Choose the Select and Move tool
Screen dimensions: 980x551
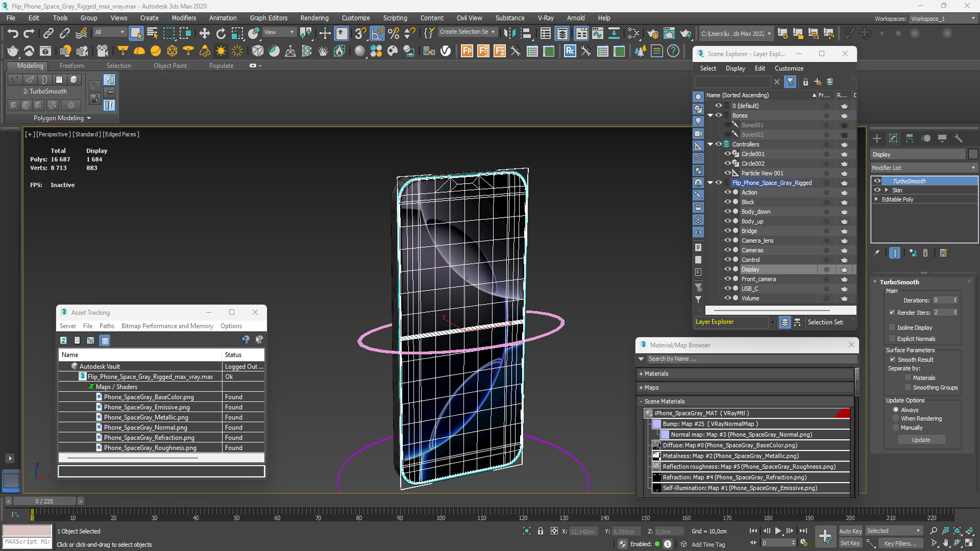[204, 34]
